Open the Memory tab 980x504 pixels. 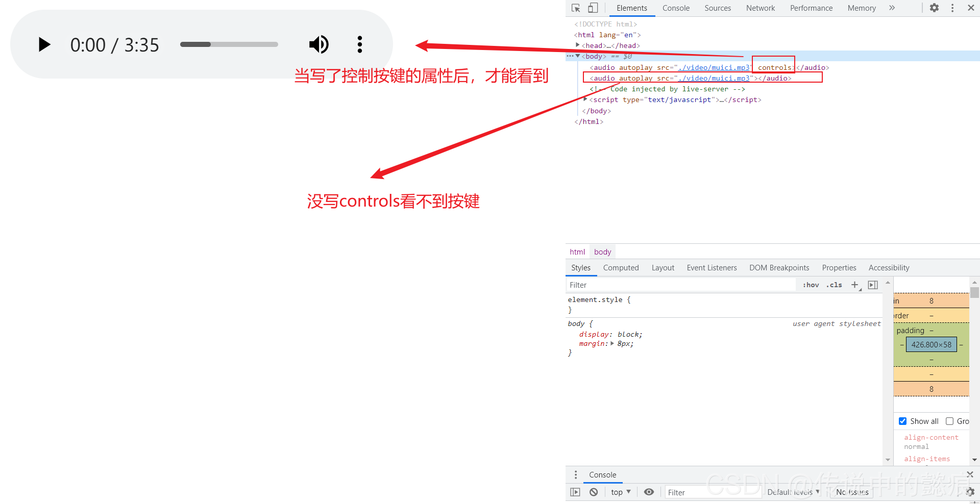click(x=862, y=8)
